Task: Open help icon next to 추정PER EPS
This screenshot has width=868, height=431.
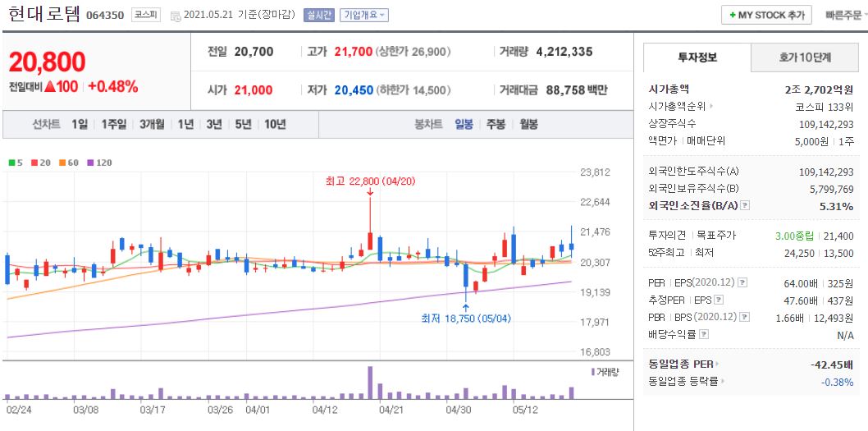Action: pos(719,300)
